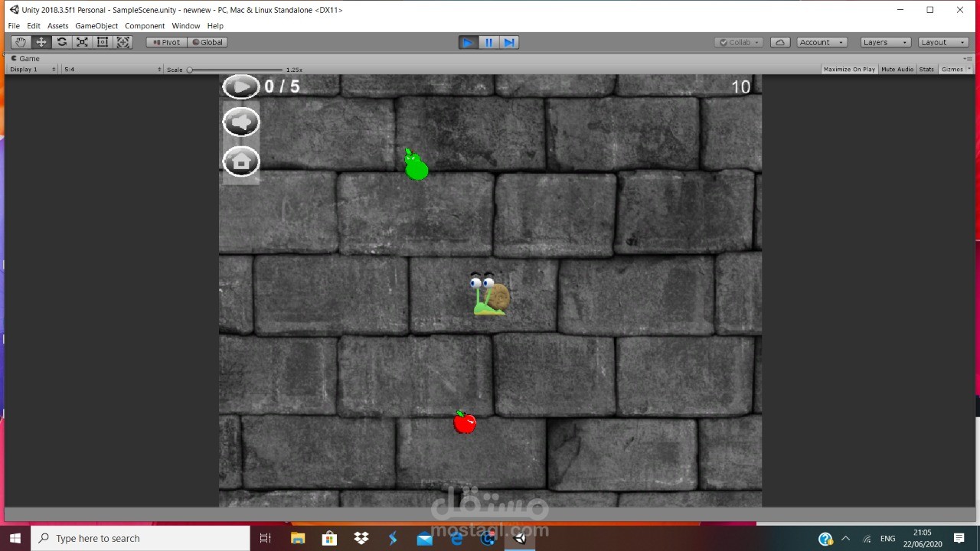Image resolution: width=980 pixels, height=551 pixels.
Task: Select the Hand tool
Action: tap(20, 42)
